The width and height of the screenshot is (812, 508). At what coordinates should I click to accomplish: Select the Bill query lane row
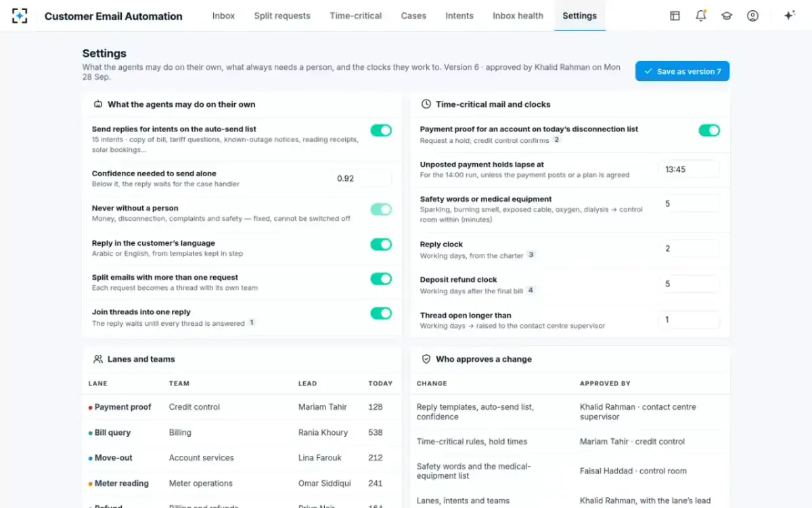tap(242, 432)
